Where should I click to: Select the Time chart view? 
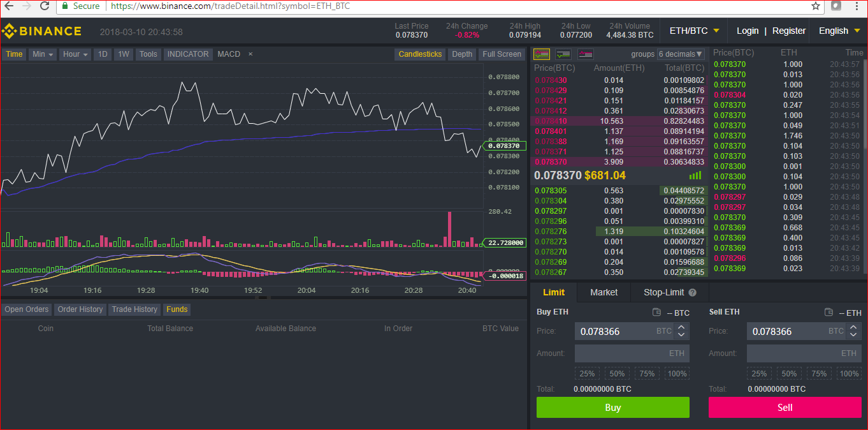(x=14, y=54)
